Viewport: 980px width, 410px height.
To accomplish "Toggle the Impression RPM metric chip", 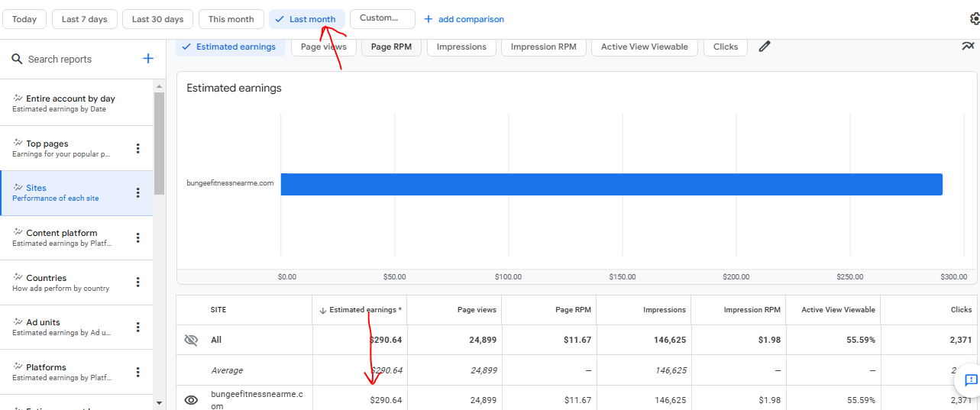I will (x=543, y=47).
